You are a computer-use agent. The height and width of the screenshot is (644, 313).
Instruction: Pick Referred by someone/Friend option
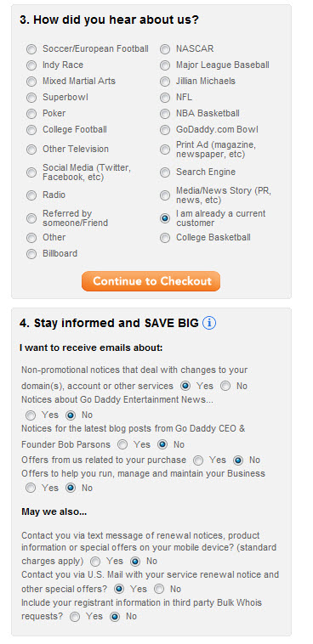31,218
